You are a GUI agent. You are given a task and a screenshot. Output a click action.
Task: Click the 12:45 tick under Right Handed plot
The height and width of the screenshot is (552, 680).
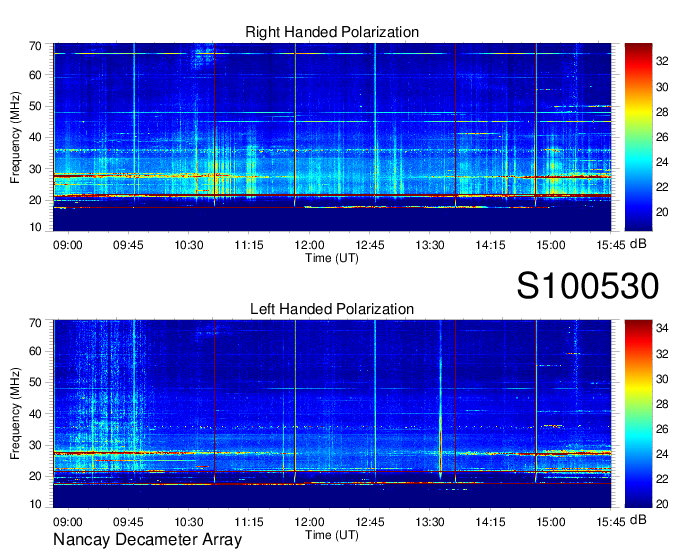[369, 245]
